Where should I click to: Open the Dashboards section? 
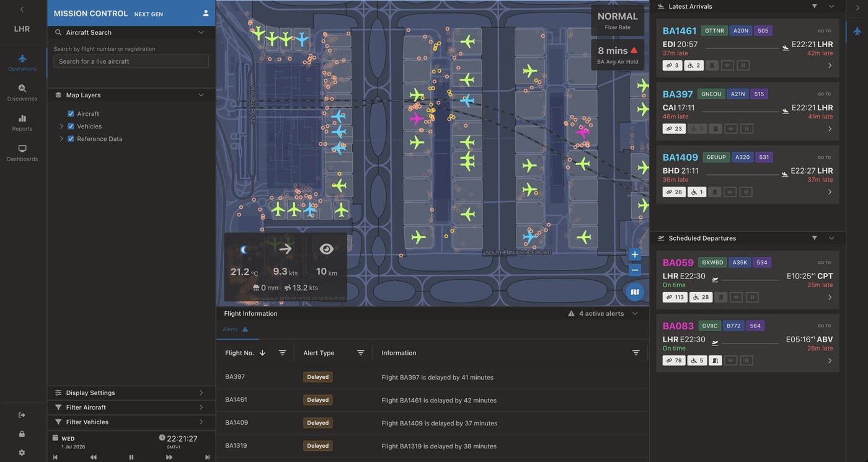(x=22, y=153)
